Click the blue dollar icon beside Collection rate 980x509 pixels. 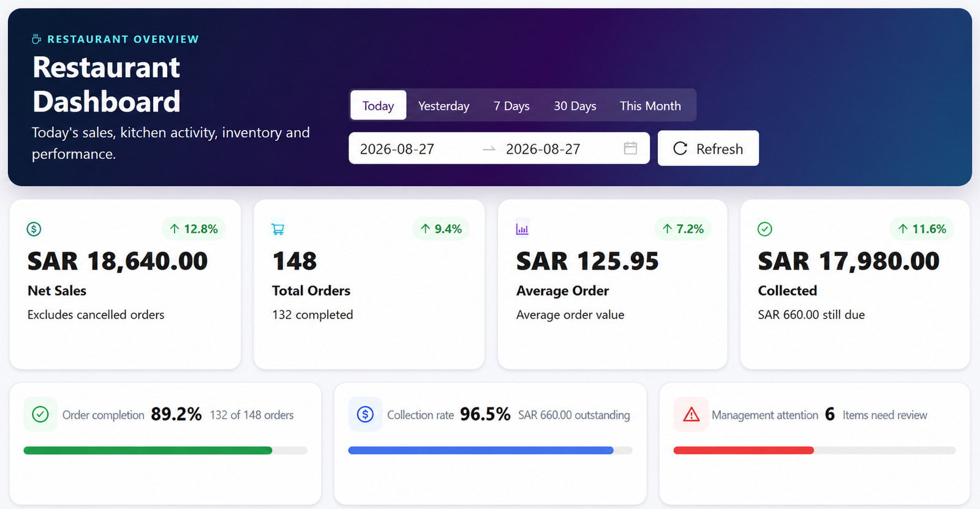pos(365,415)
